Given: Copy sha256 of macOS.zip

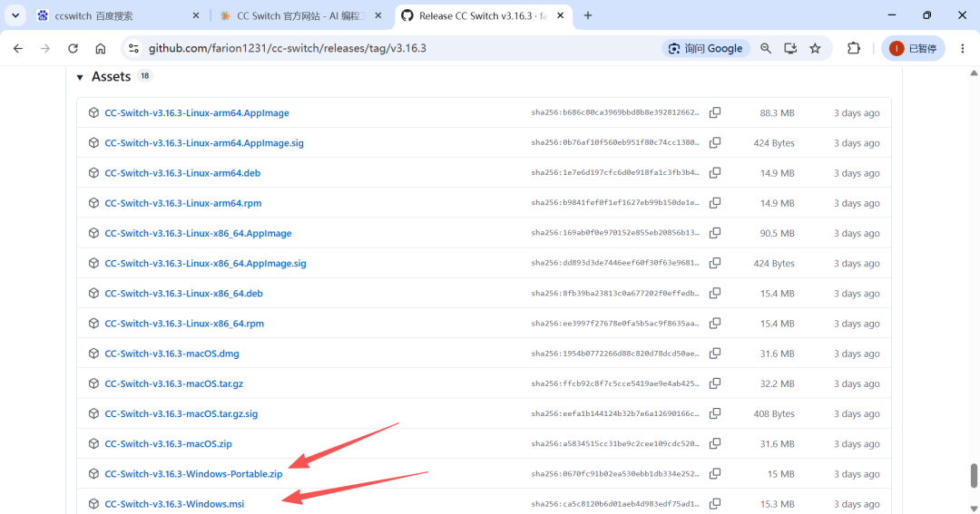Looking at the screenshot, I should [x=715, y=442].
